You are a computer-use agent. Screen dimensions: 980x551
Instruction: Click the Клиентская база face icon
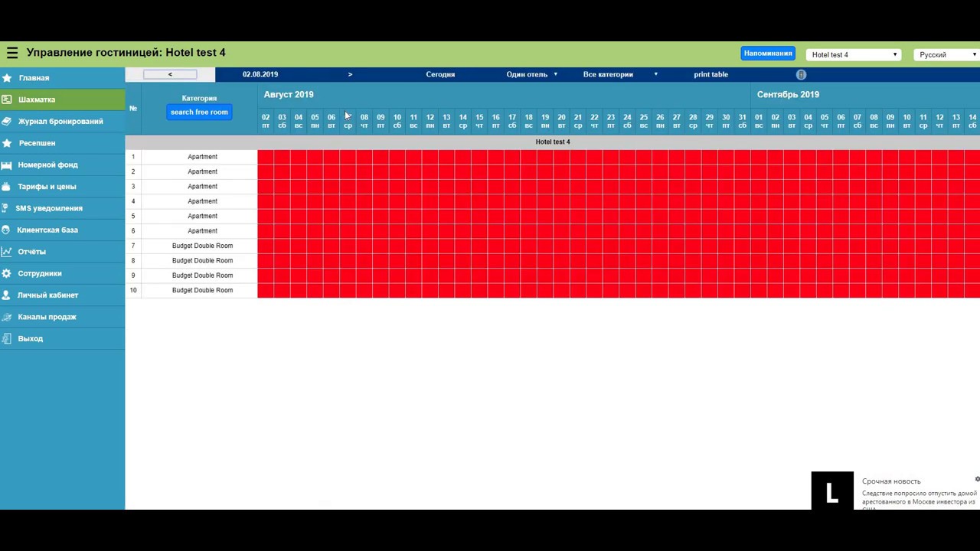click(x=7, y=230)
